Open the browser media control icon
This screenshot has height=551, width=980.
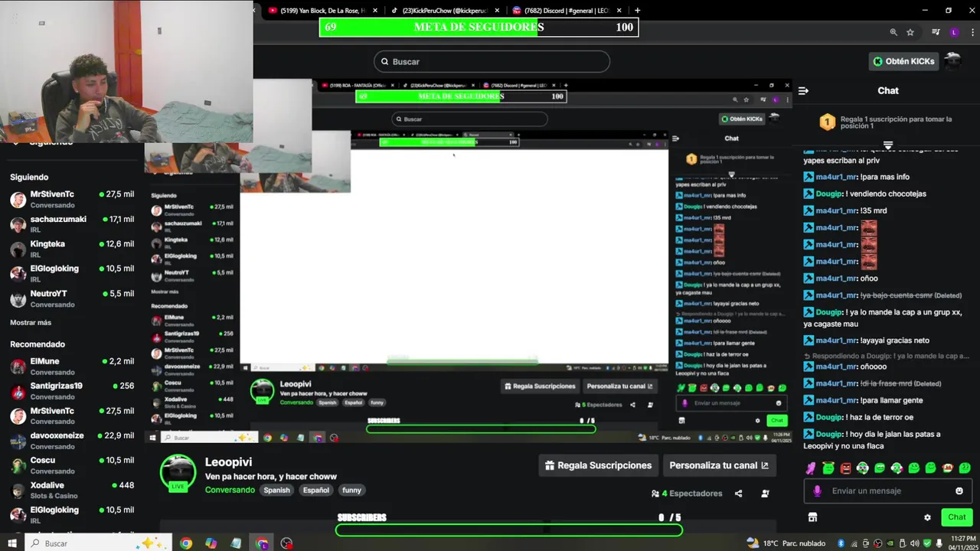936,32
